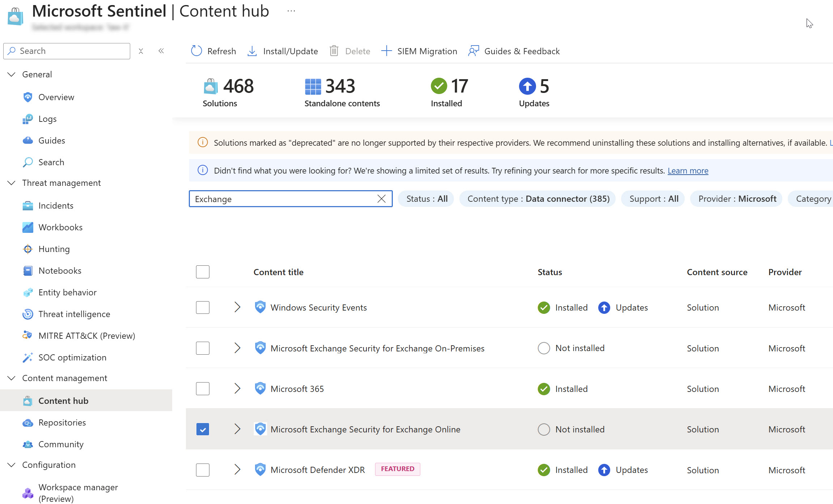Screen dimensions: 833x504
Task: Click the Guides cloud icon in sidebar
Action: (x=28, y=141)
